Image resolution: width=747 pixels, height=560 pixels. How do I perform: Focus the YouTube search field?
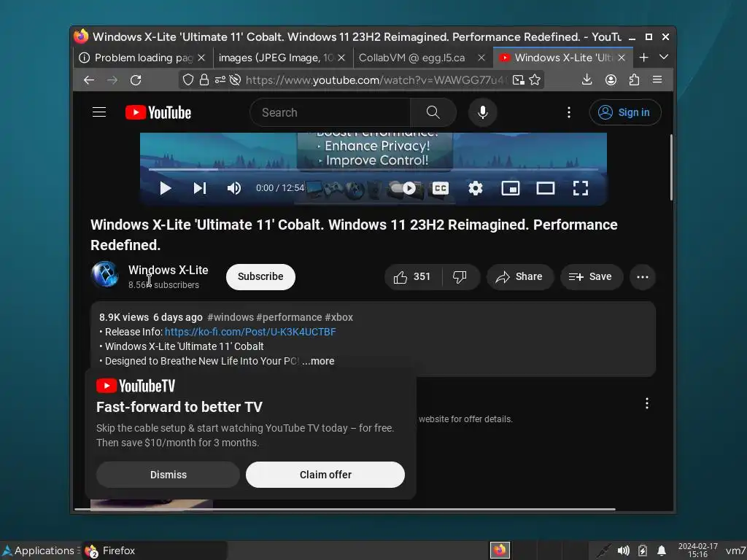tap(330, 112)
